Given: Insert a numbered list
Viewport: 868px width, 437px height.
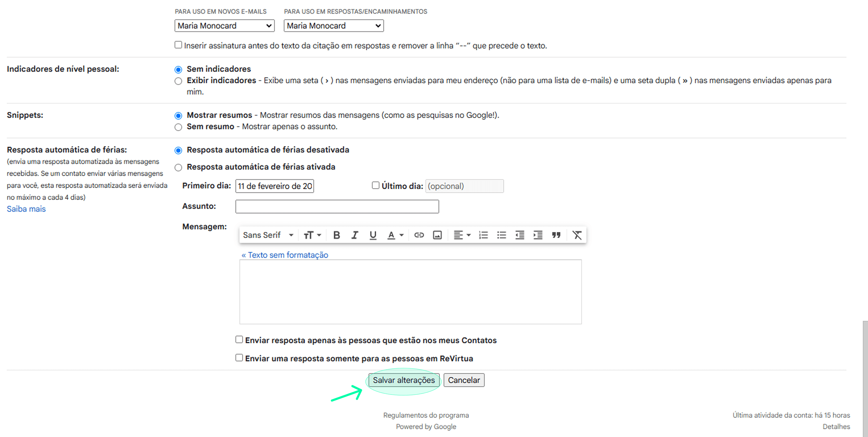Looking at the screenshot, I should pos(483,235).
